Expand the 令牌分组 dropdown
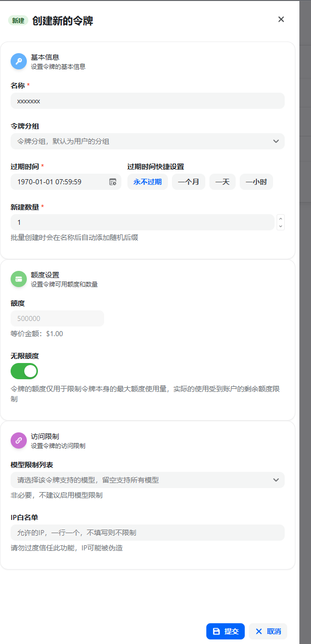The height and width of the screenshot is (644, 311). [148, 141]
